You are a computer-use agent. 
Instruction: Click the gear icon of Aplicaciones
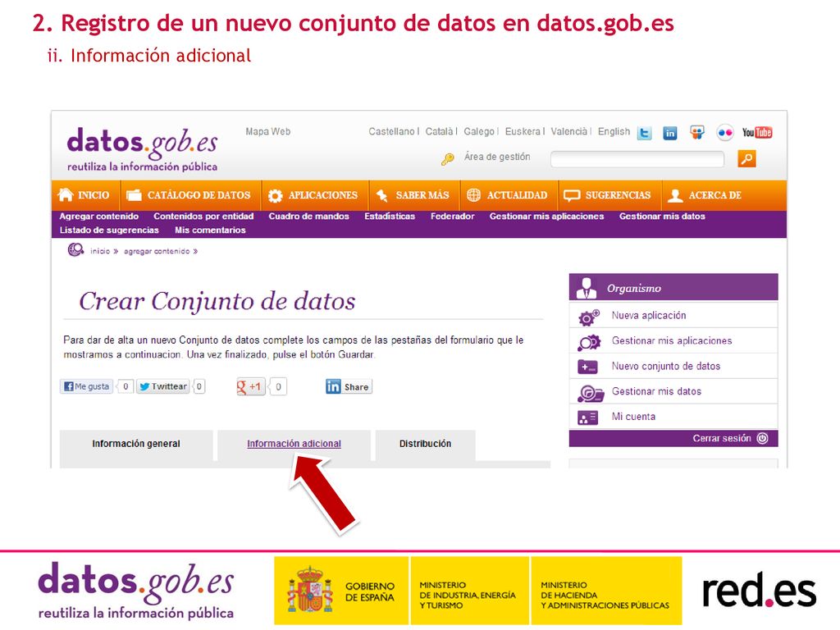pyautogui.click(x=275, y=195)
